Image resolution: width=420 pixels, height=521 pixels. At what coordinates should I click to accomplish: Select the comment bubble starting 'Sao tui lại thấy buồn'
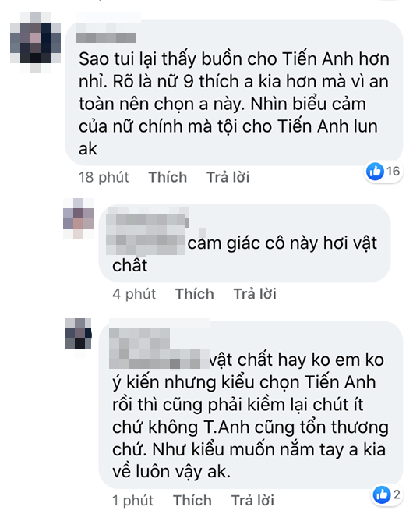234,93
